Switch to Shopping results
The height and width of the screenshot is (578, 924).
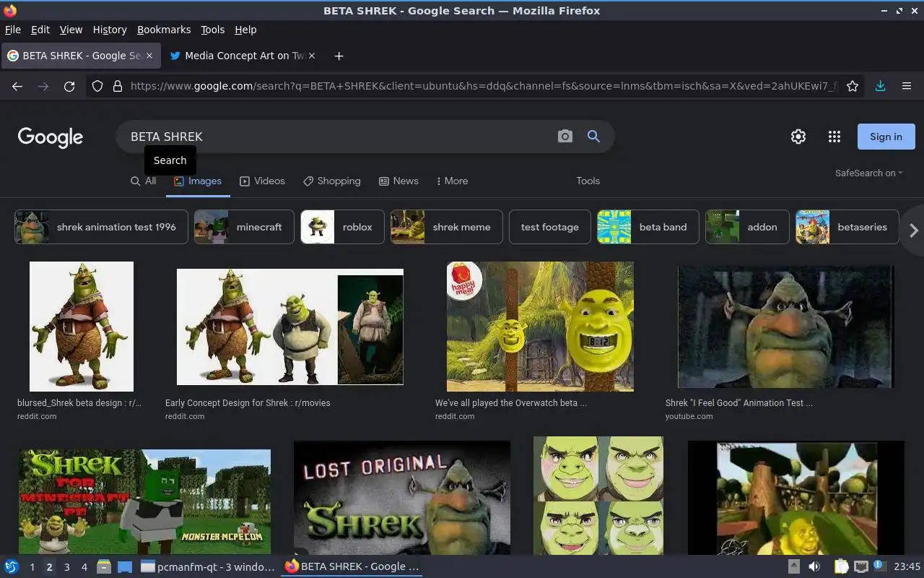pos(331,181)
